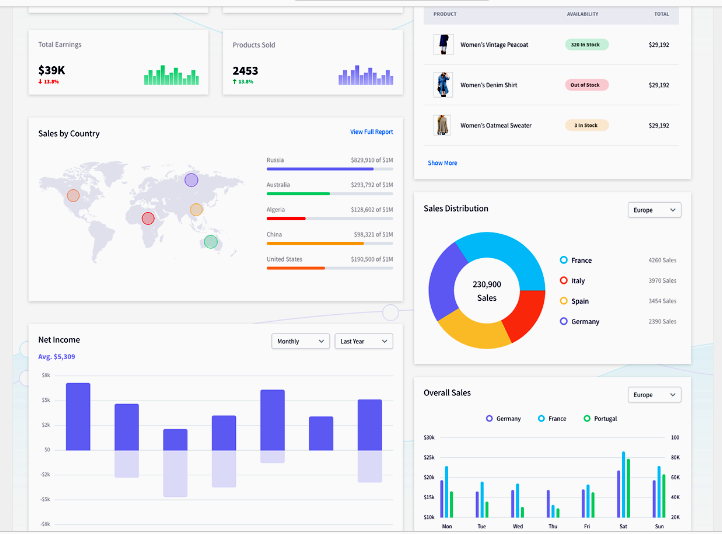This screenshot has width=722, height=534.
Task: Click the Total Earnings green mini chart
Action: click(x=171, y=75)
